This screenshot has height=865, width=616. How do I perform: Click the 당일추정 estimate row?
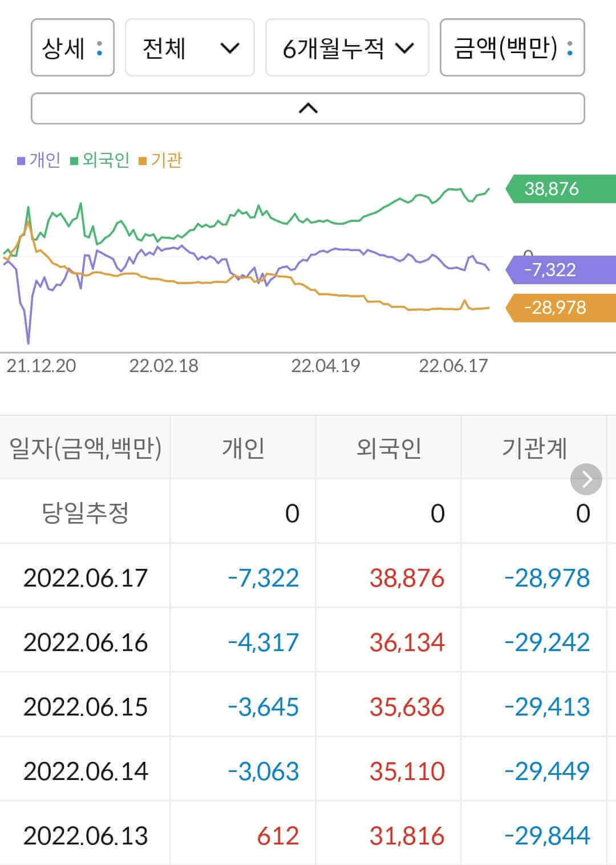pos(86,512)
